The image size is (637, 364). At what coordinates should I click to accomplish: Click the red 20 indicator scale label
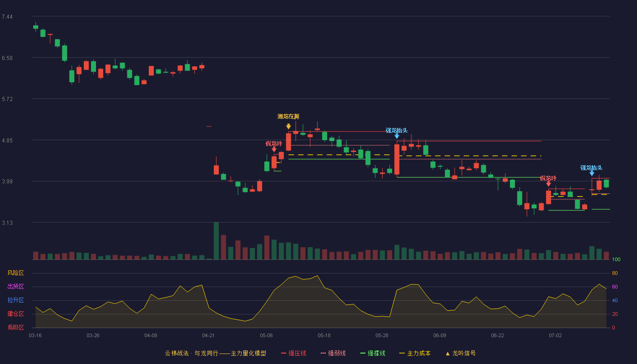click(x=615, y=314)
